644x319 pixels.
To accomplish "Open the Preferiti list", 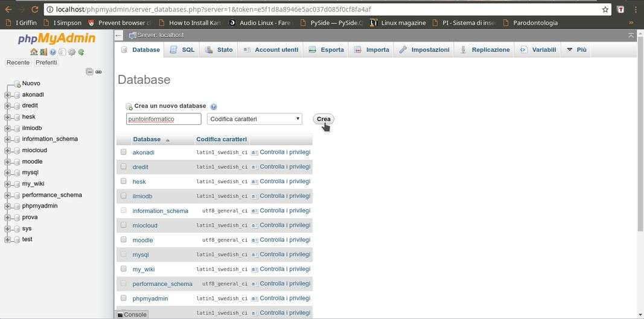I will tap(46, 62).
